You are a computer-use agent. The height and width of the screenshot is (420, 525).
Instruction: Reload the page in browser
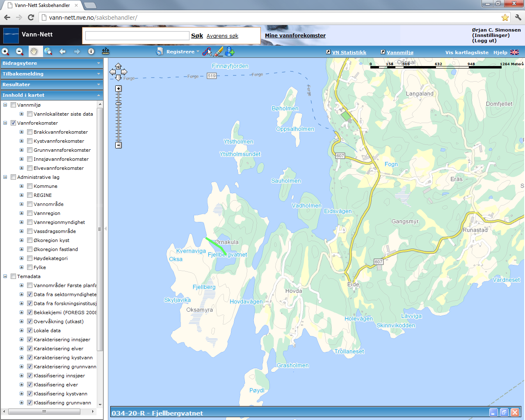coord(31,18)
